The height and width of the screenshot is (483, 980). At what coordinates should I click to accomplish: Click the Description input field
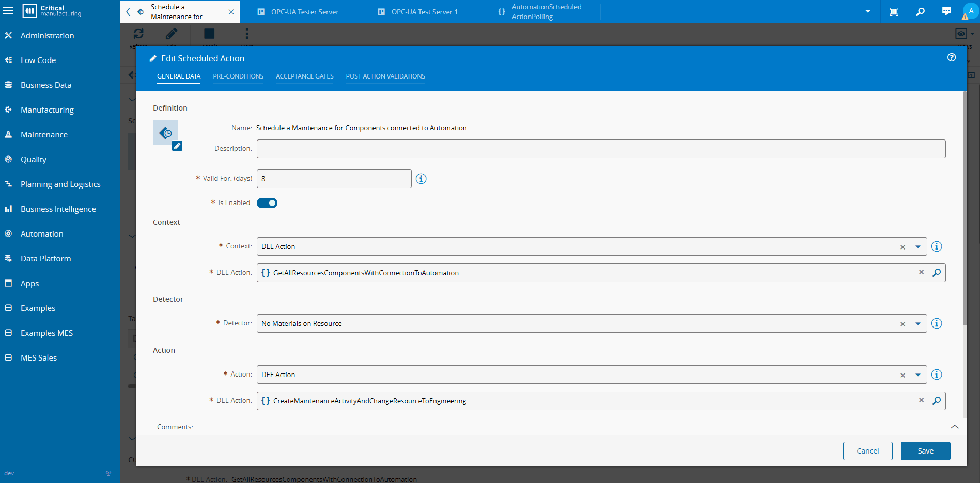click(601, 149)
